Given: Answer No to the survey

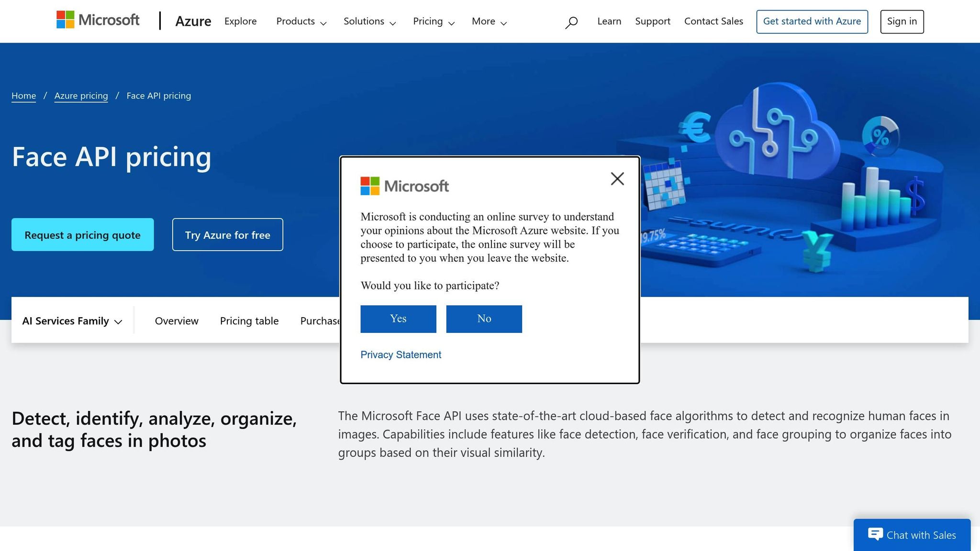Looking at the screenshot, I should (x=484, y=319).
